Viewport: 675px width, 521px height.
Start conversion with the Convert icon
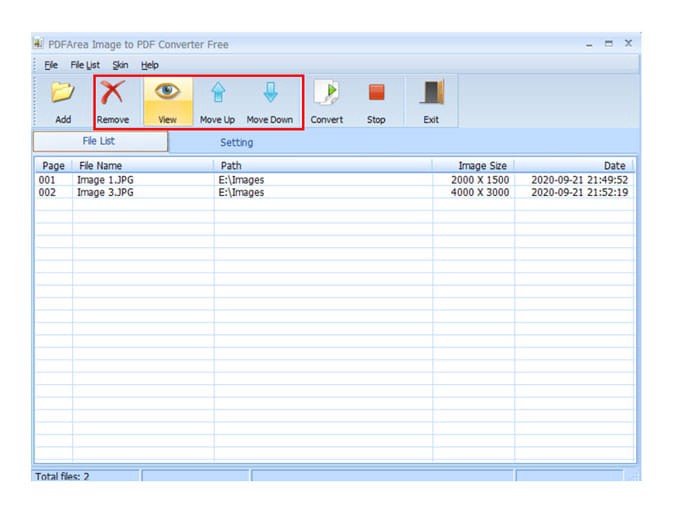click(x=326, y=94)
